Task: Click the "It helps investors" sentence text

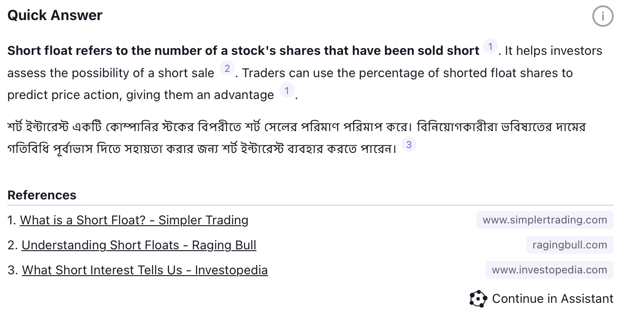Action: tap(553, 51)
